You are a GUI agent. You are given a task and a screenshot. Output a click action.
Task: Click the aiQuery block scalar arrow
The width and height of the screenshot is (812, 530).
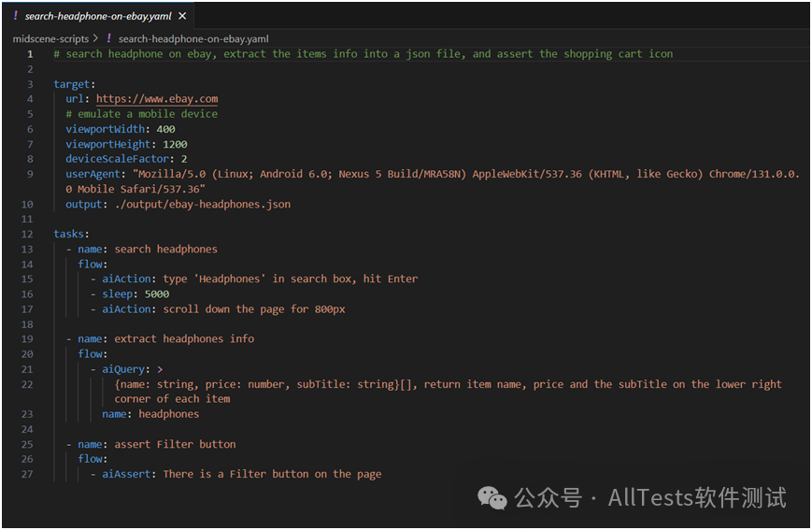pyautogui.click(x=160, y=369)
